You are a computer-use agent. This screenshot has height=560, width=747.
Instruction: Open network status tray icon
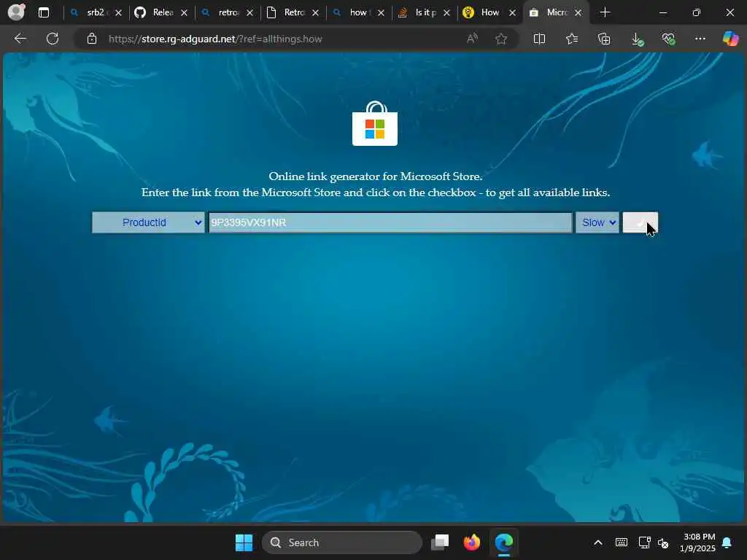tap(644, 542)
